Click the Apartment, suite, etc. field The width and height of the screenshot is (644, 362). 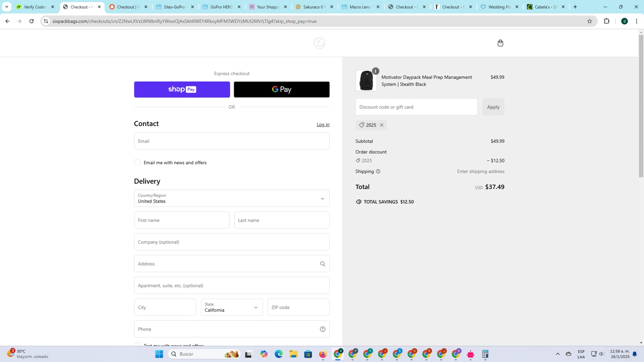[x=232, y=286]
